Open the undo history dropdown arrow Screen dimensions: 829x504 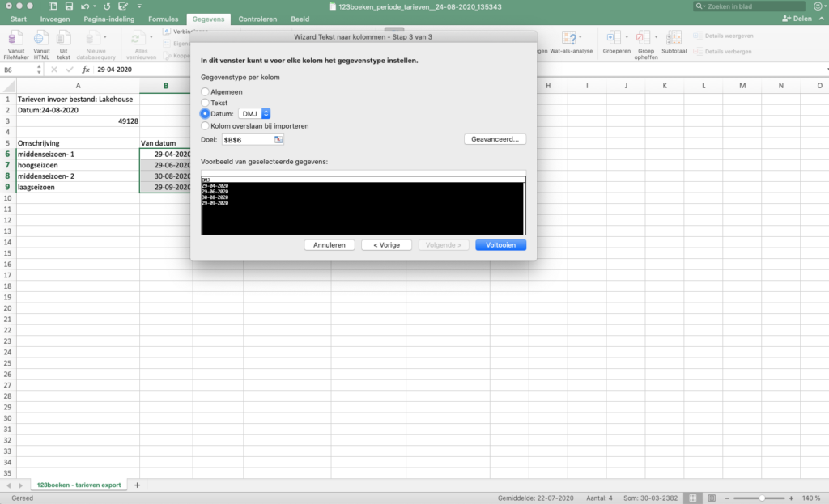(x=95, y=6)
